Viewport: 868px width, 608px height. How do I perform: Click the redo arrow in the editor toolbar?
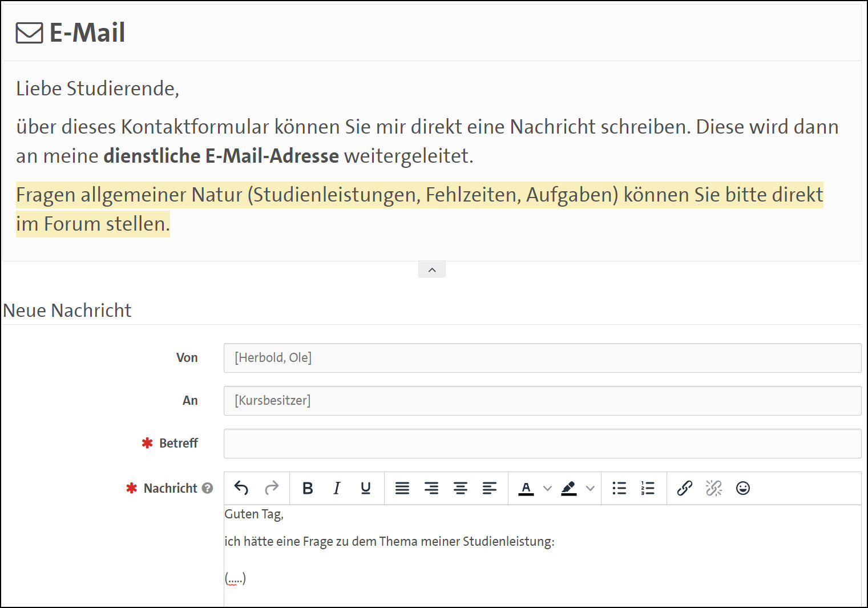[x=272, y=488]
